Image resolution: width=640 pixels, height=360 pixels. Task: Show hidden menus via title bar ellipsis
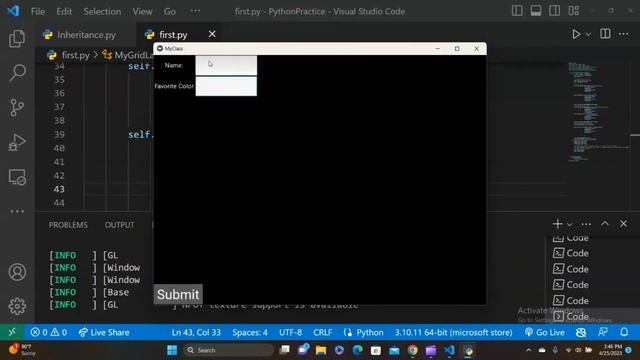[196, 11]
